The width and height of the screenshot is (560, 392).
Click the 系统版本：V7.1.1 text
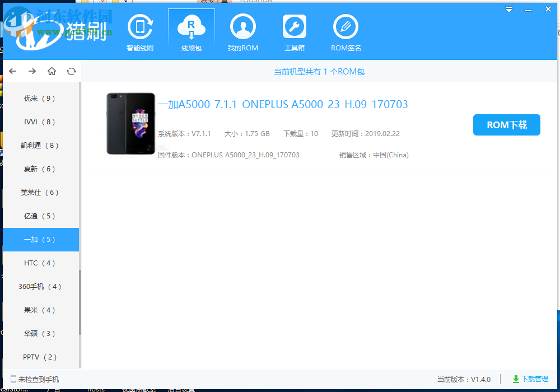184,133
